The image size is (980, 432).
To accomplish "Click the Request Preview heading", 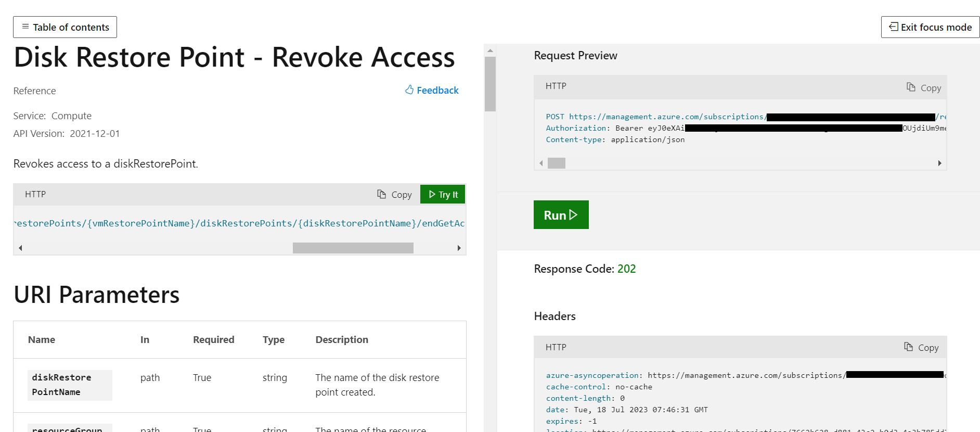I will pyautogui.click(x=575, y=55).
